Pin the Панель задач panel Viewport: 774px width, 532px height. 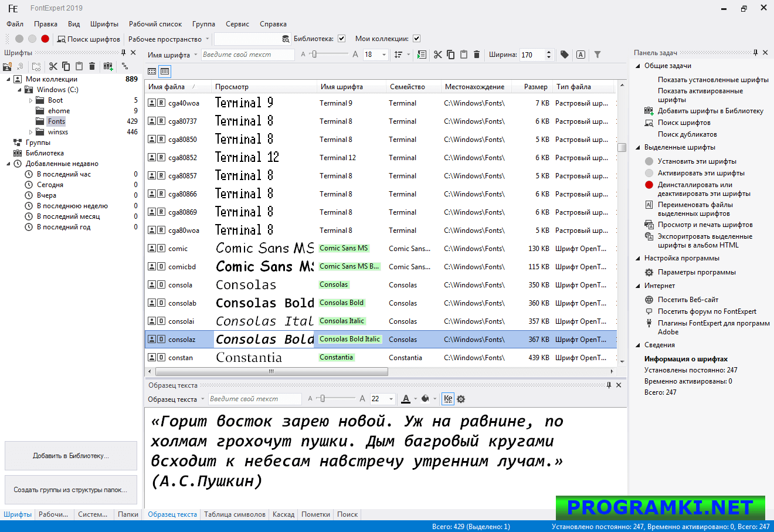tap(755, 53)
